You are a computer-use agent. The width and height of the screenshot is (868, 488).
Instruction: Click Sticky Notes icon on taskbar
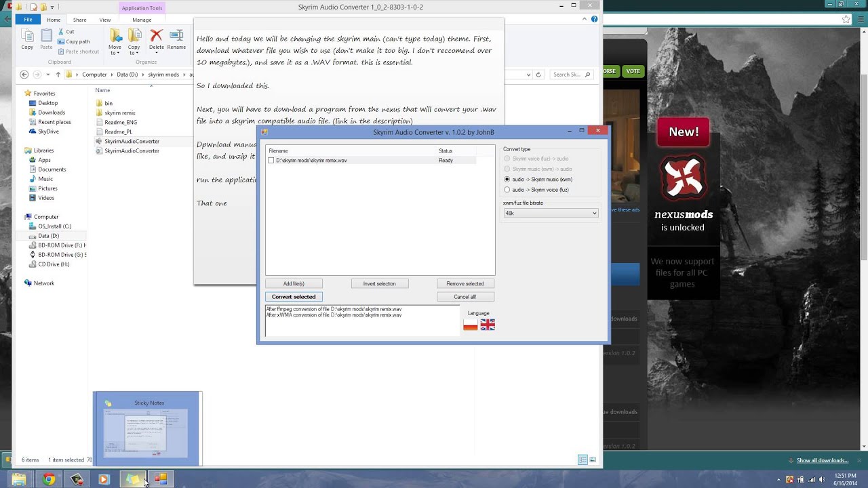(x=133, y=479)
